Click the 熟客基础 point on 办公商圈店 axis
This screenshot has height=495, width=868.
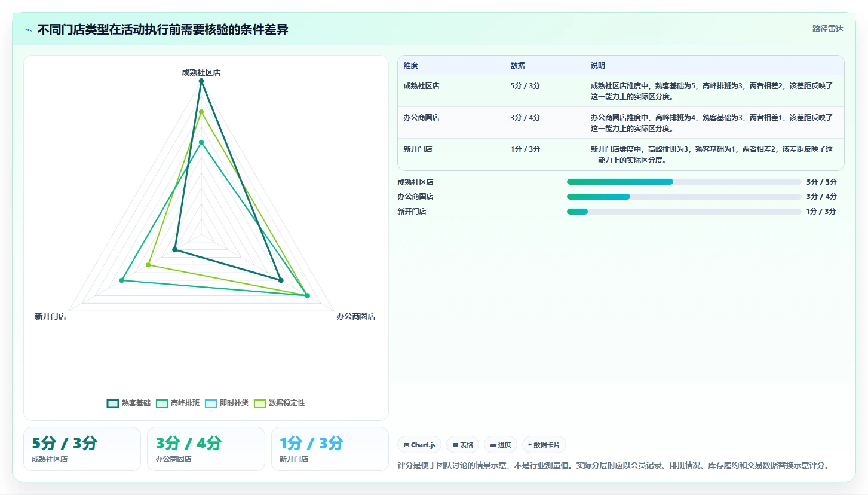point(281,280)
